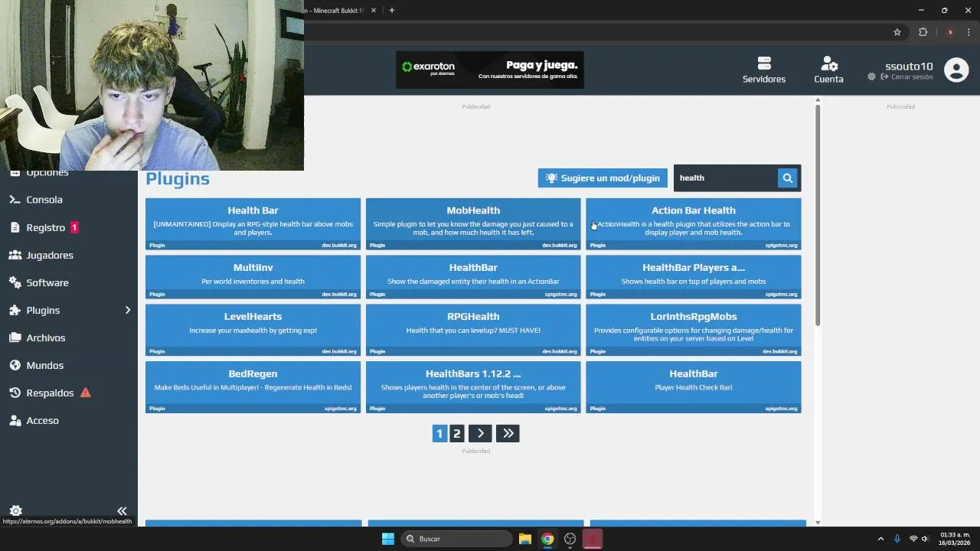Screen dimensions: 980x551
Task: Open Chrome profile icon
Action: pyautogui.click(x=950, y=32)
